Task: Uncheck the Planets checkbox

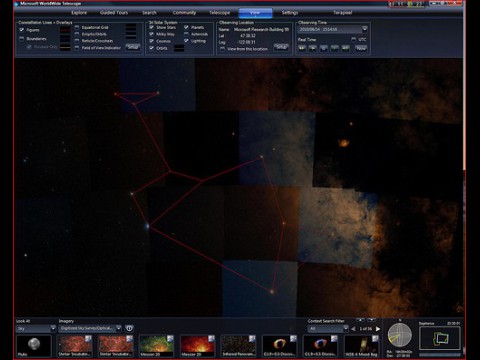Action: tap(186, 27)
